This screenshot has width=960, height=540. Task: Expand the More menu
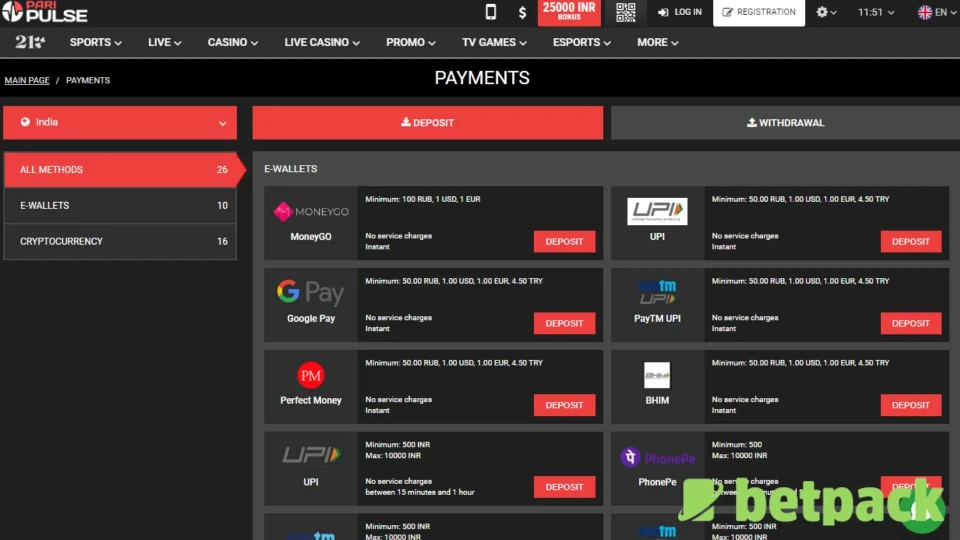point(658,42)
